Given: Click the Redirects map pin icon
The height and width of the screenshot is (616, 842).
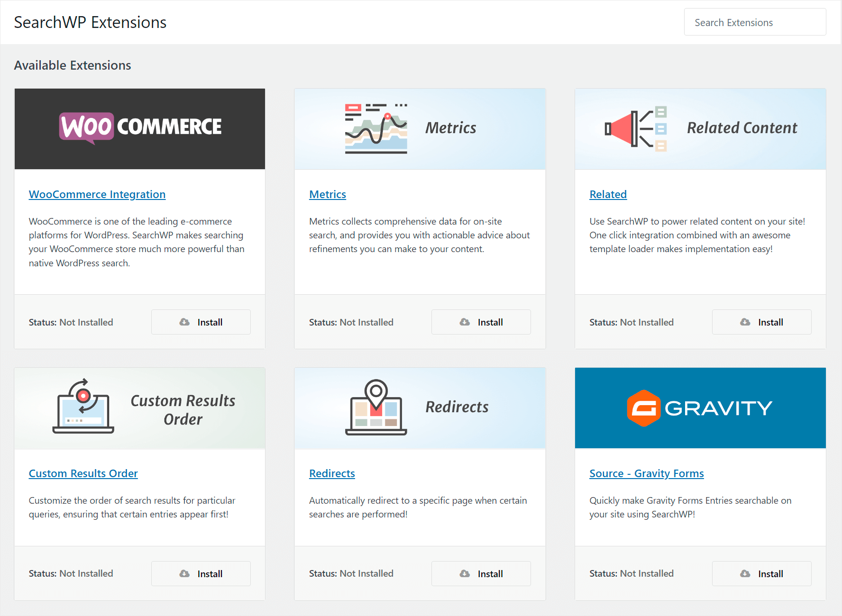Looking at the screenshot, I should [x=376, y=407].
